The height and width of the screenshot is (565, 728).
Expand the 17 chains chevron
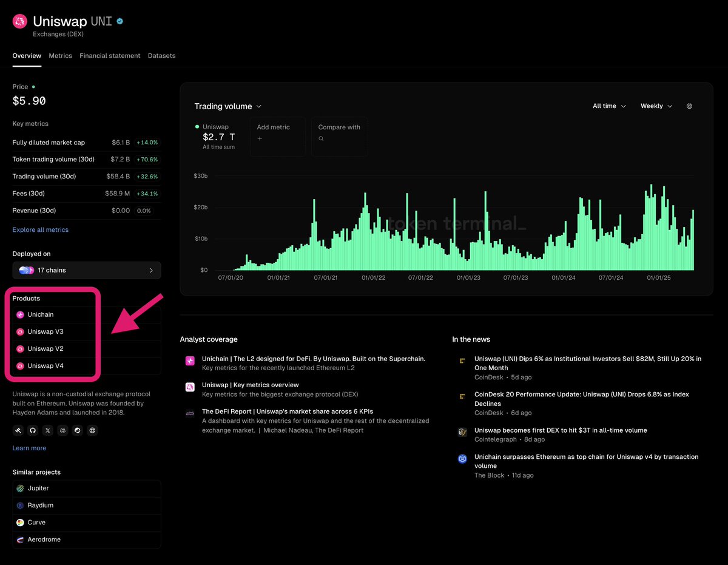pos(151,271)
